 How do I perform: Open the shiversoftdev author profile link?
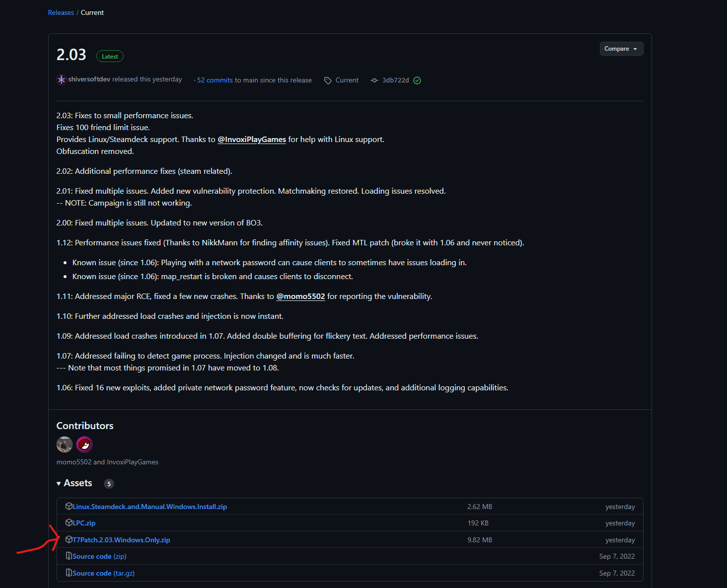[x=89, y=79]
